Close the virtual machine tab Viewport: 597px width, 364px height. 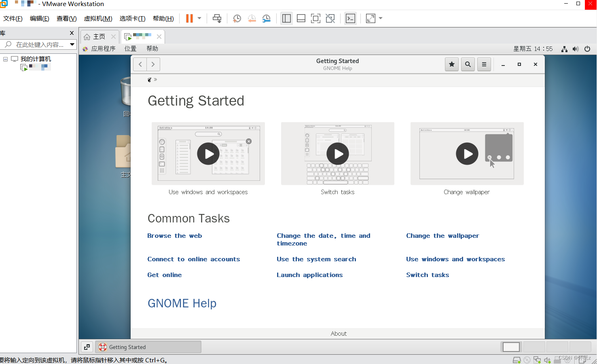click(159, 37)
